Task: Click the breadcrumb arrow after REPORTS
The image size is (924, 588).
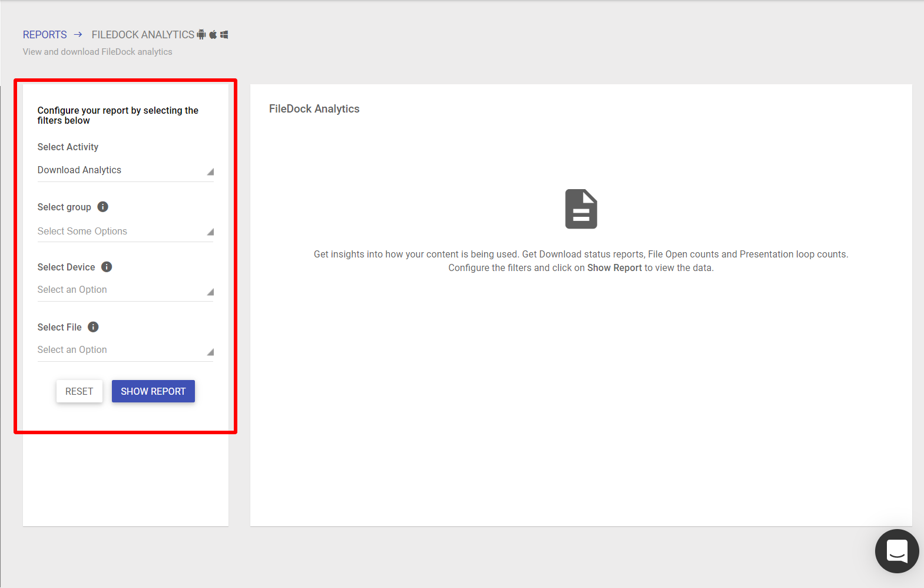Action: [x=78, y=35]
